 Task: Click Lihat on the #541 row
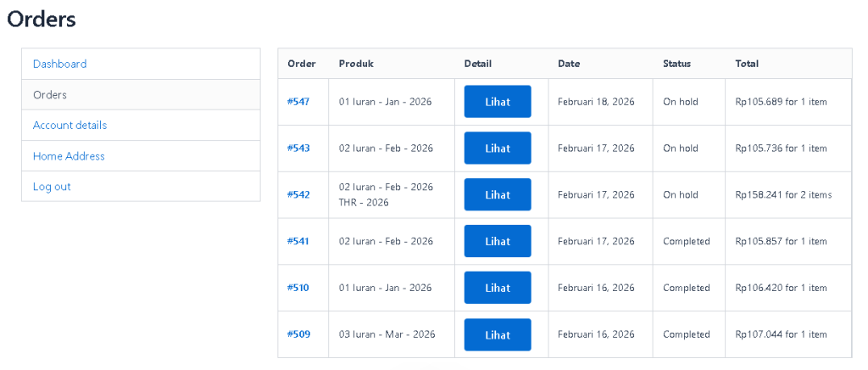coord(498,242)
